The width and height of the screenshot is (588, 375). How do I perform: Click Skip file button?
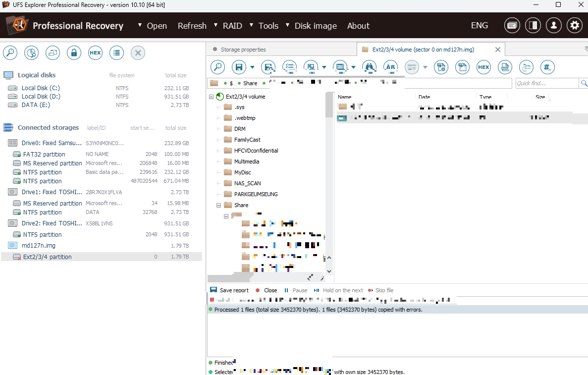(x=380, y=290)
